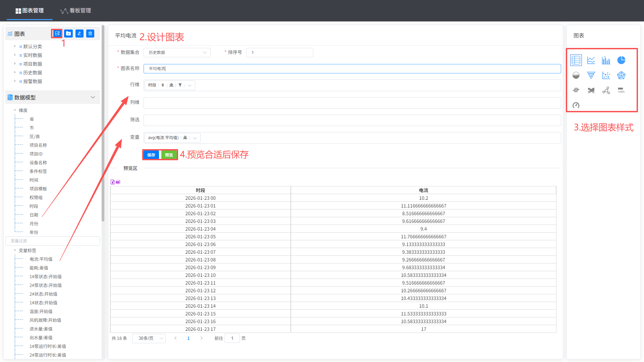Open the 数据集合 dropdown
The height and width of the screenshot is (362, 644).
point(177,53)
